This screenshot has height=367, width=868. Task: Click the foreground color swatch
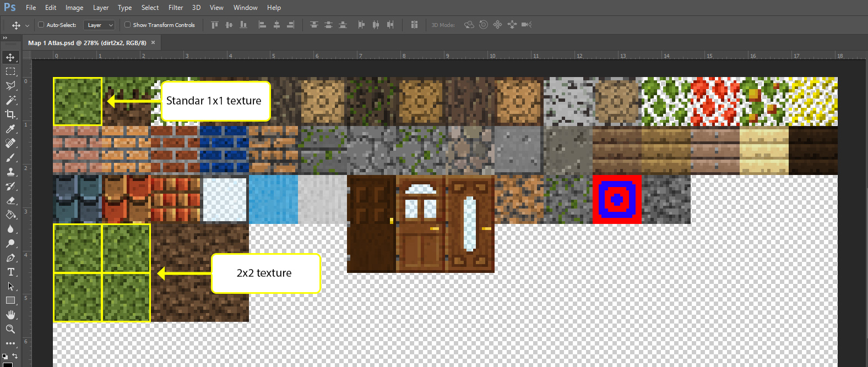point(7,364)
